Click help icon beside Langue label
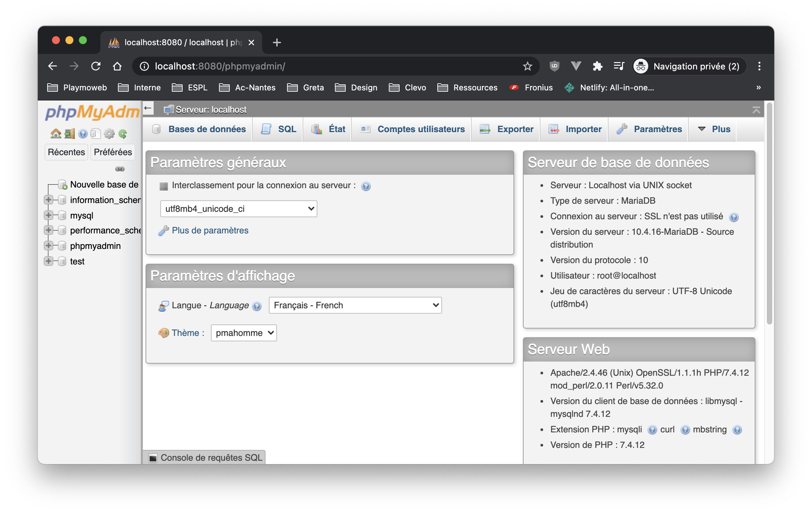812x514 pixels. click(x=257, y=306)
